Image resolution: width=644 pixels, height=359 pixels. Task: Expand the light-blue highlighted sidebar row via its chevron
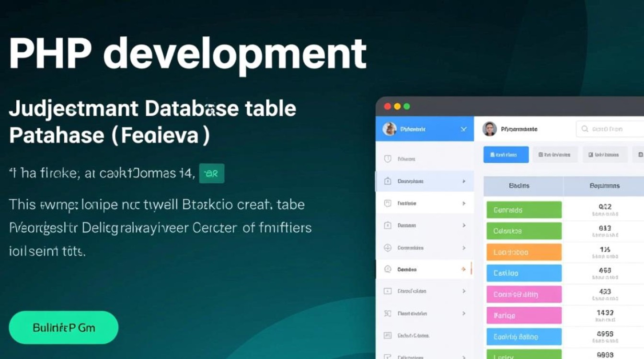(463, 181)
